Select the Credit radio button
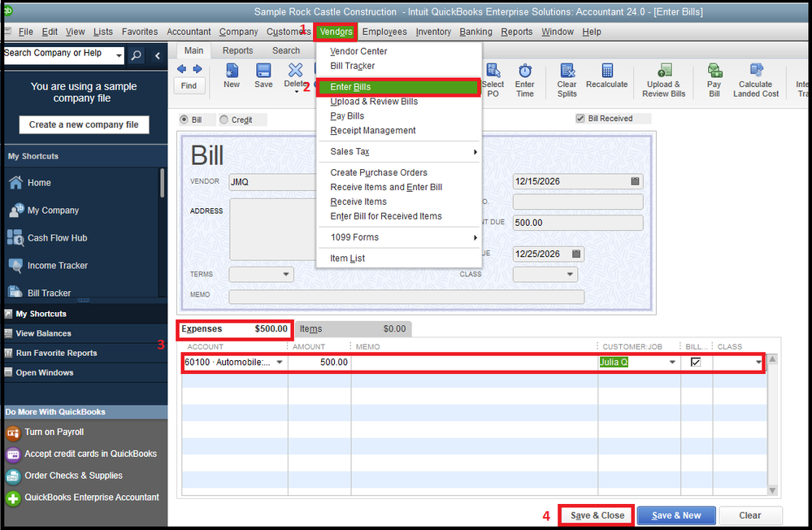The image size is (812, 530). 224,119
